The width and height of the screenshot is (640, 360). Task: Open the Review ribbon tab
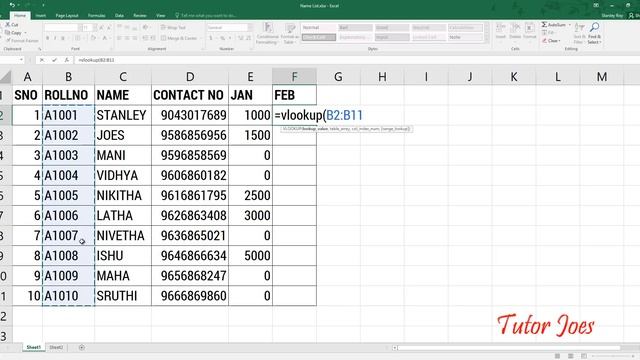(140, 16)
